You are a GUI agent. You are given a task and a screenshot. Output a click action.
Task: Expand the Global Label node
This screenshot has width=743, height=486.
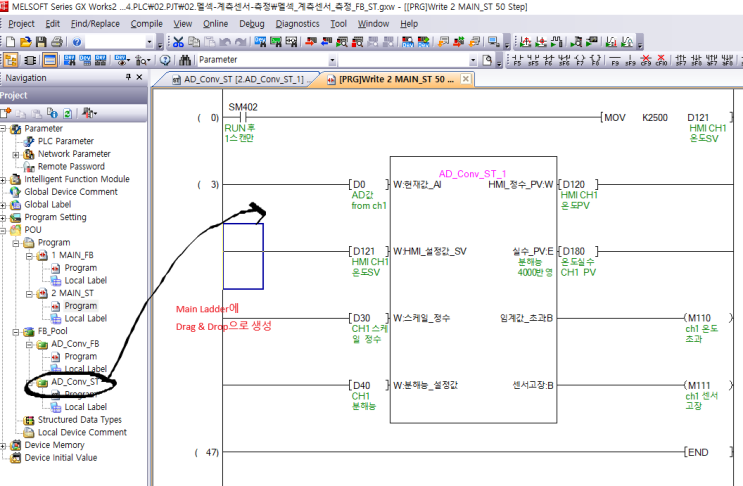coord(3,205)
